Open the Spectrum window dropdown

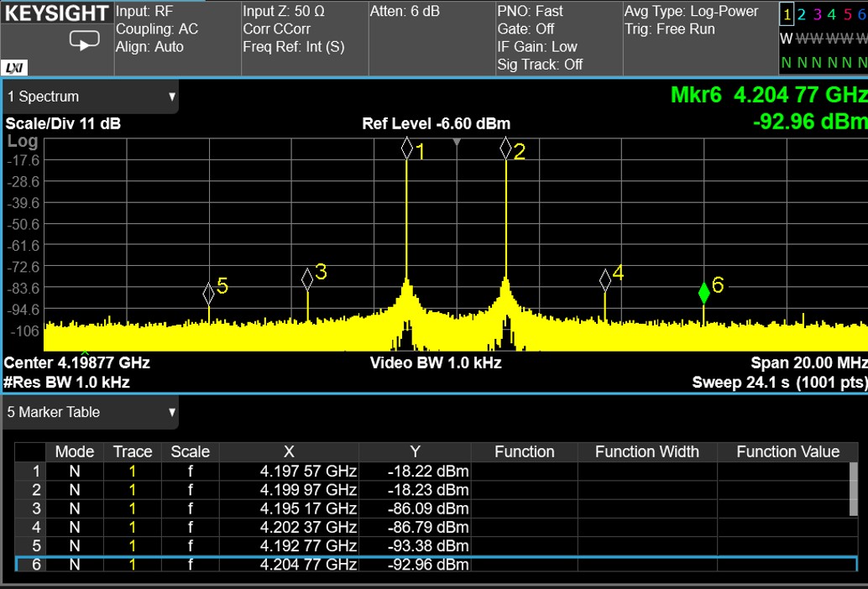172,96
